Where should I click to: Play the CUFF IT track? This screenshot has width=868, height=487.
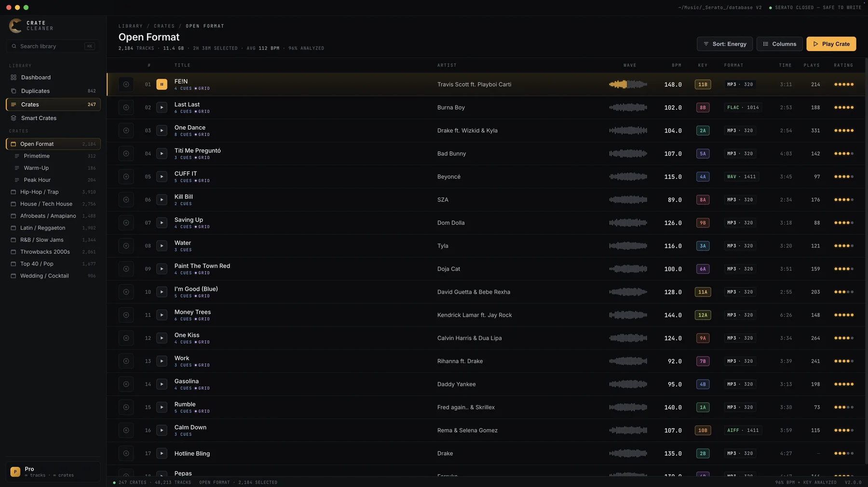(162, 176)
